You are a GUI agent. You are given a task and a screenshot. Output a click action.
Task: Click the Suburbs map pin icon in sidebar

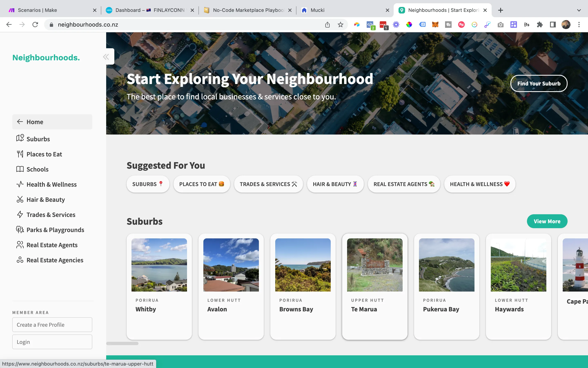[20, 138]
